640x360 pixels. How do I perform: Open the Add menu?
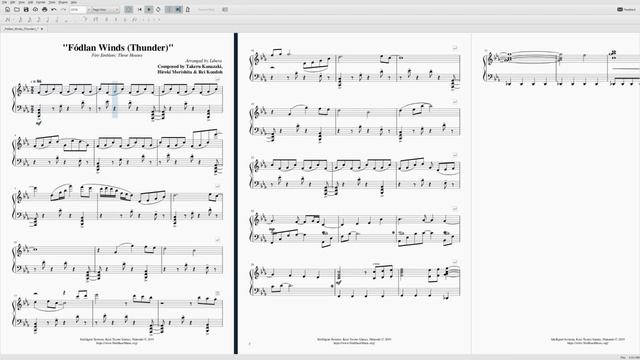point(31,2)
